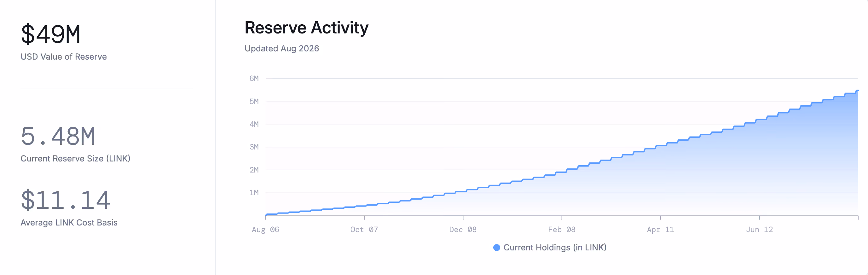Click the USD Value of Reserve label
868x275 pixels.
coord(64,57)
